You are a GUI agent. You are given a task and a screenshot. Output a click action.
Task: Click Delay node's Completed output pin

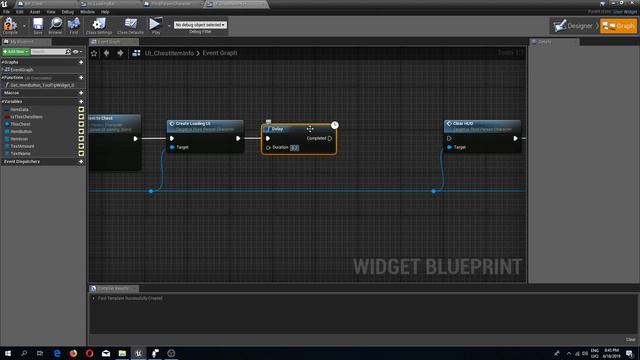[330, 138]
